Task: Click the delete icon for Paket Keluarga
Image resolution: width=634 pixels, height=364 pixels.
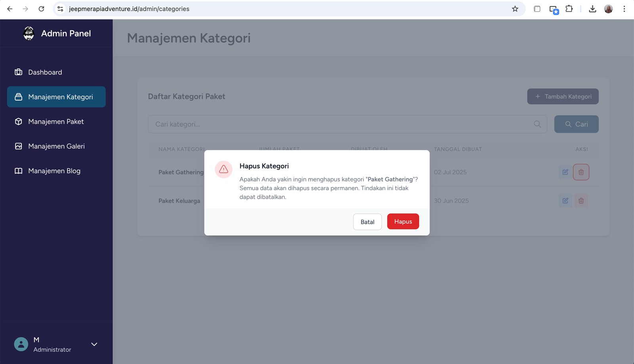Action: click(x=581, y=201)
